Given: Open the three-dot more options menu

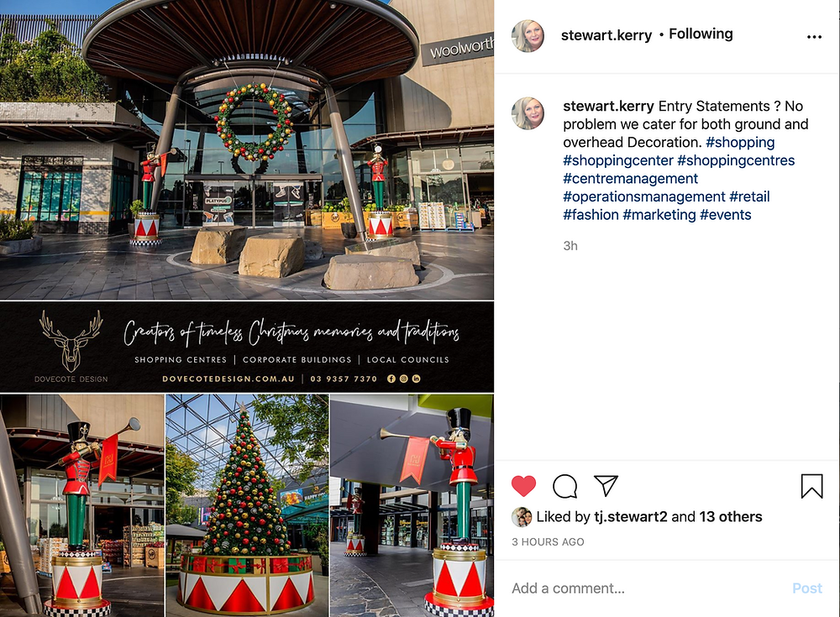Looking at the screenshot, I should [814, 36].
